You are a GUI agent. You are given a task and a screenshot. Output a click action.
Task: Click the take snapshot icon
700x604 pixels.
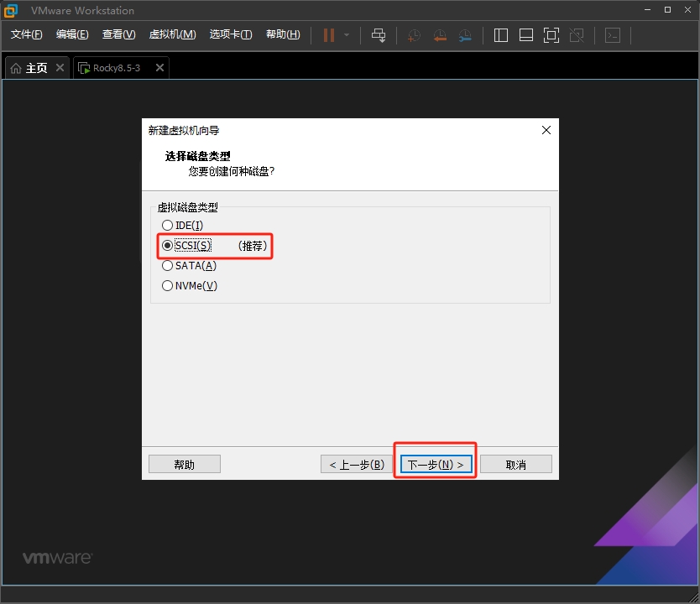414,35
